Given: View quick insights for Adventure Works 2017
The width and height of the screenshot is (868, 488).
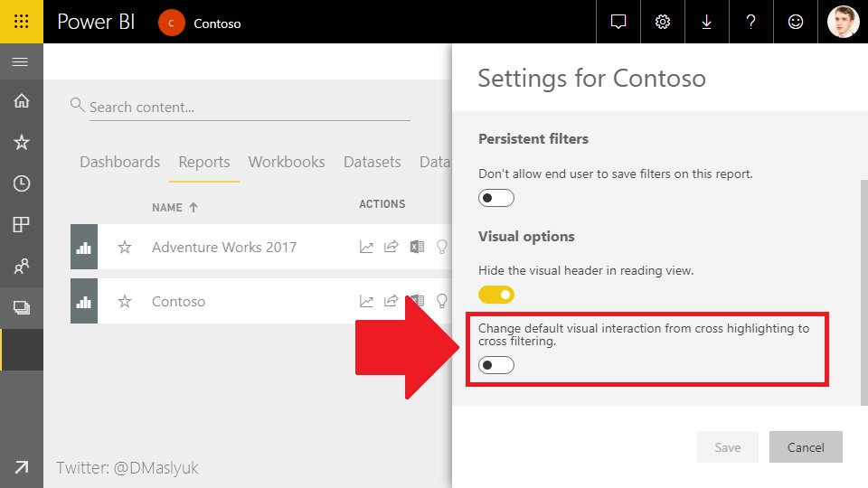Looking at the screenshot, I should [441, 247].
